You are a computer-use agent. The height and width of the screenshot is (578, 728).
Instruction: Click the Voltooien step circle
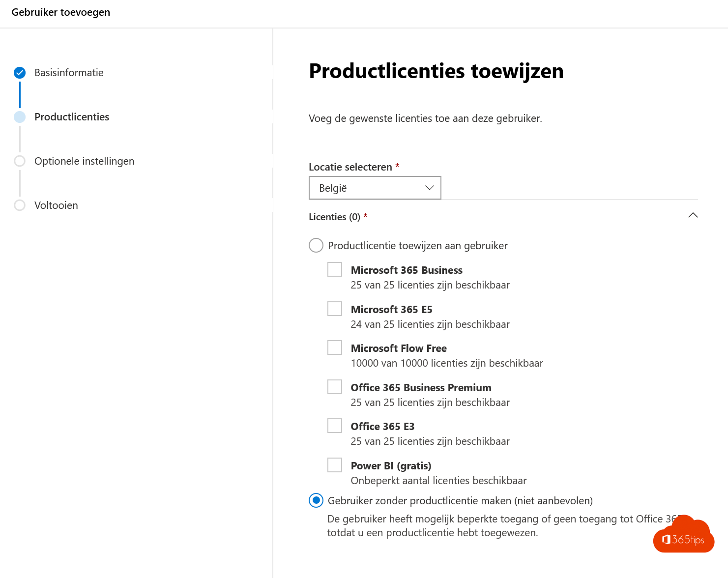click(20, 205)
